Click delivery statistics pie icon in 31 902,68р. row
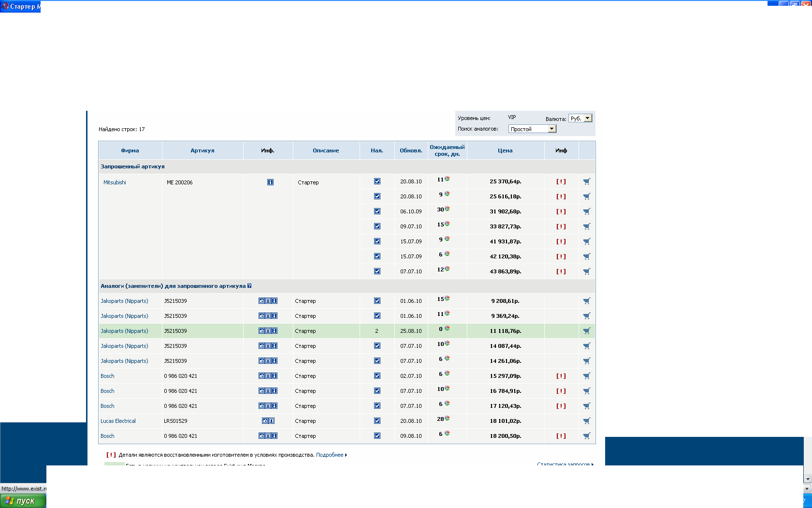 (447, 209)
